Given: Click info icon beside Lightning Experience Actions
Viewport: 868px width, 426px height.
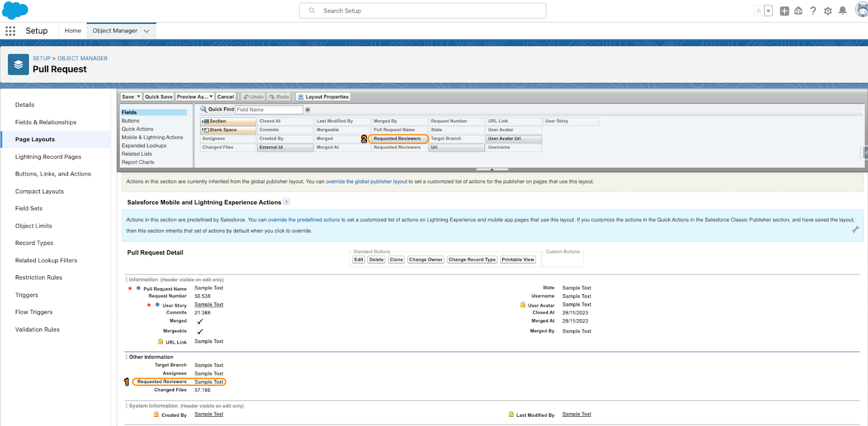Looking at the screenshot, I should (x=286, y=202).
